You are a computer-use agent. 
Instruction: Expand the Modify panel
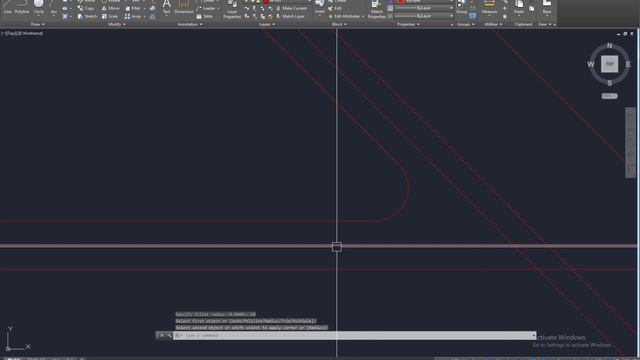(116, 24)
